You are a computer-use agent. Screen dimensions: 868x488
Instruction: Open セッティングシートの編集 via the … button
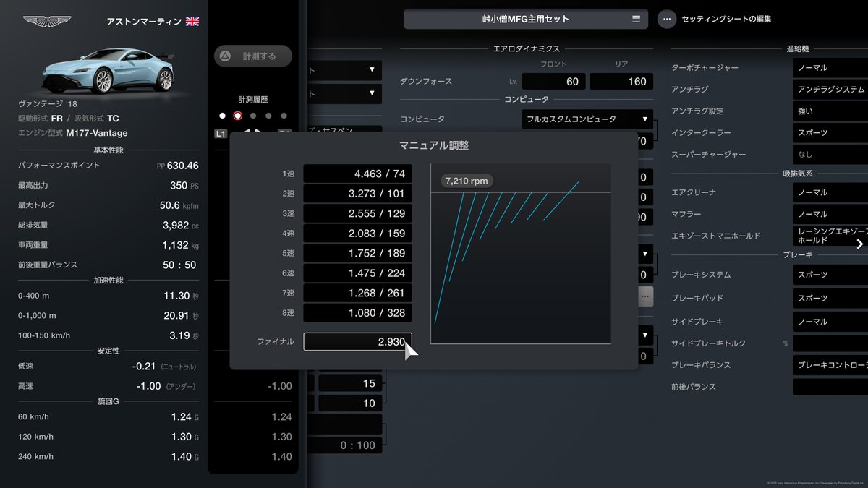[x=667, y=19]
